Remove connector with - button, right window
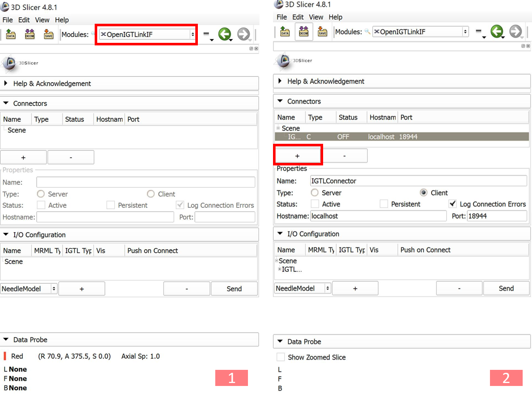 click(x=344, y=156)
